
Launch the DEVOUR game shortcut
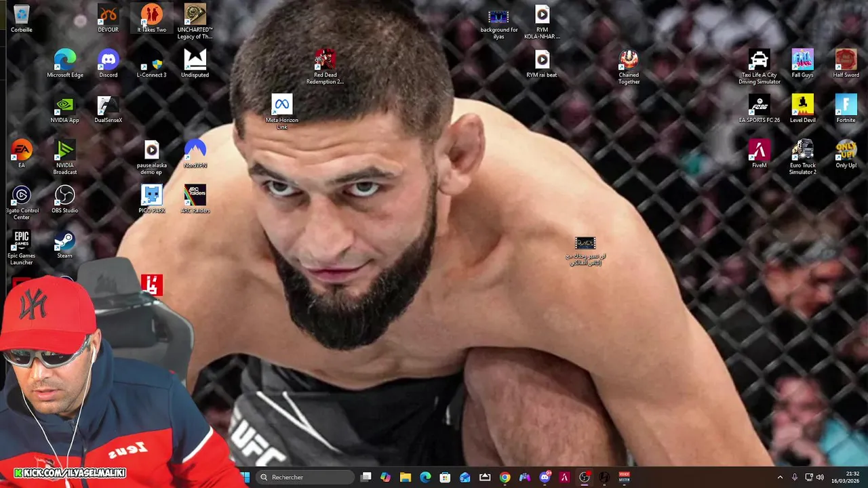click(x=108, y=19)
